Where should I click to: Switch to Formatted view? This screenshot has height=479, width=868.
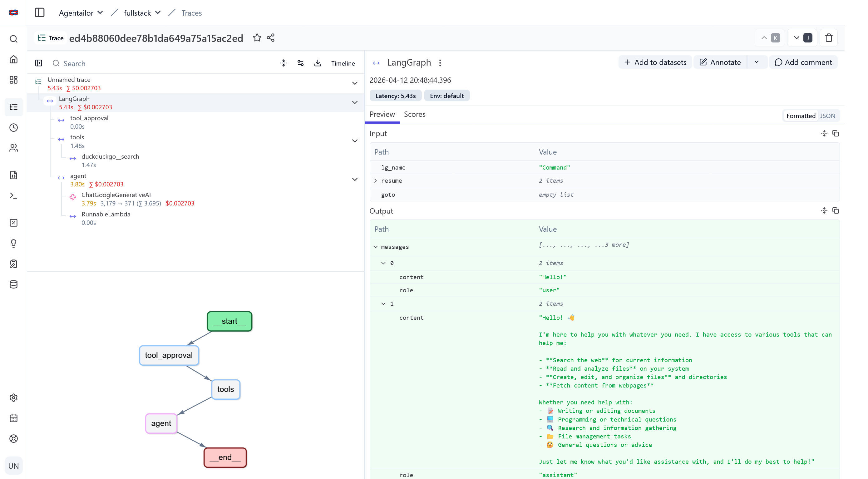point(801,116)
